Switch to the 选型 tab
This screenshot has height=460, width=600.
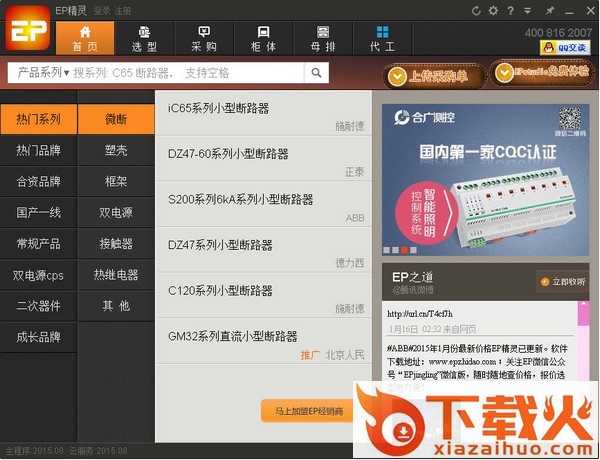[144, 38]
